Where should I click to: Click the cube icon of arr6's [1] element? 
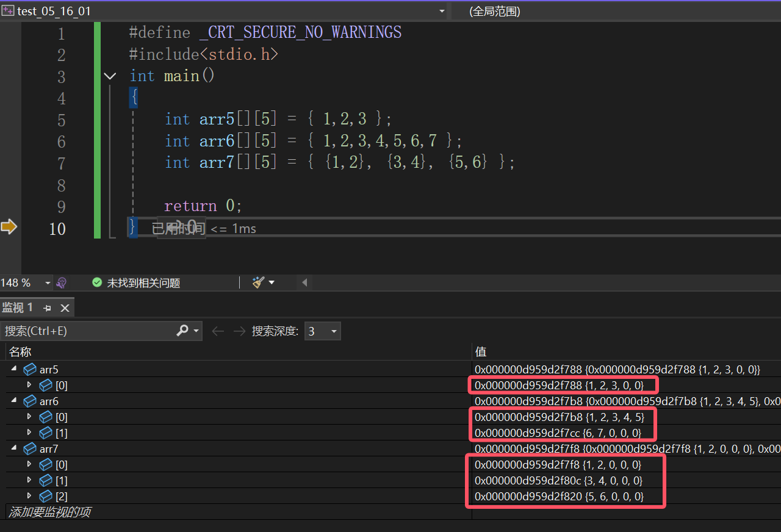tap(46, 433)
